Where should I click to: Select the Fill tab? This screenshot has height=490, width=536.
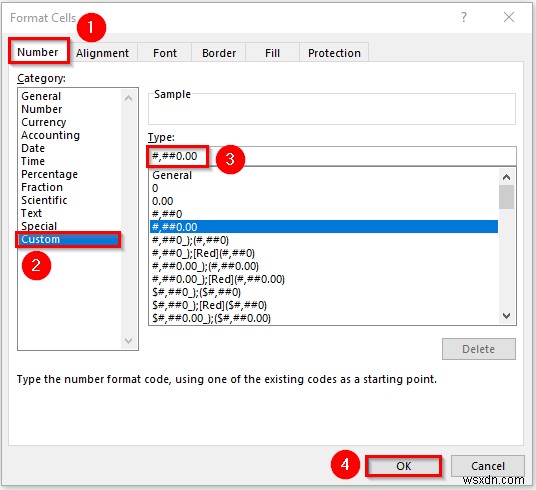tap(272, 53)
